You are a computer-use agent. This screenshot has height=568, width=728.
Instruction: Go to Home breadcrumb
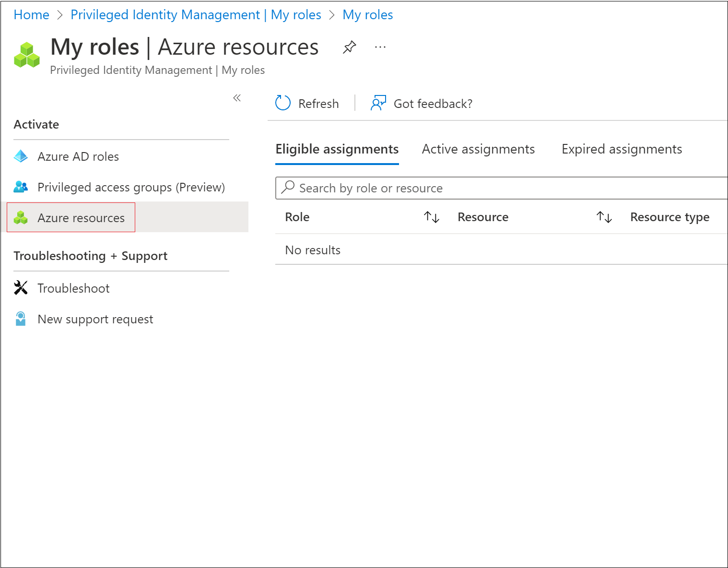(x=31, y=15)
